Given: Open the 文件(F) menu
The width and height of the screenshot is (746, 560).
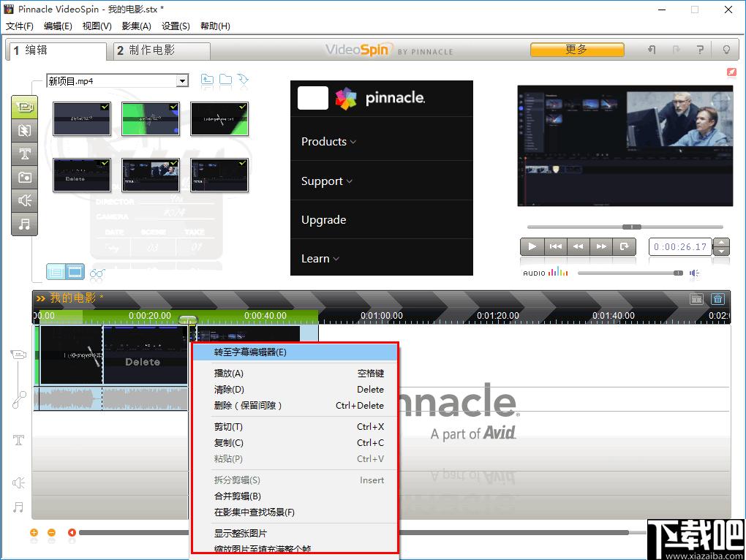Looking at the screenshot, I should [20, 26].
